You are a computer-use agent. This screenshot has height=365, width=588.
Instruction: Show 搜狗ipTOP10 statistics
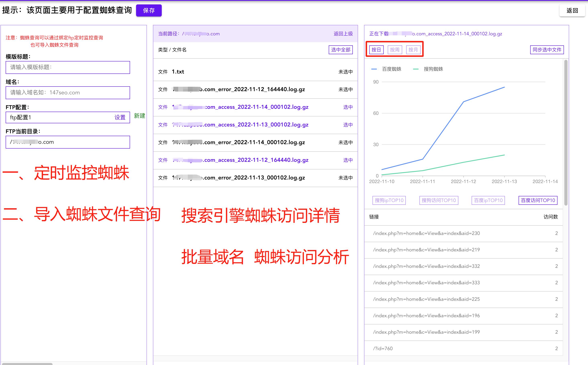pyautogui.click(x=389, y=200)
